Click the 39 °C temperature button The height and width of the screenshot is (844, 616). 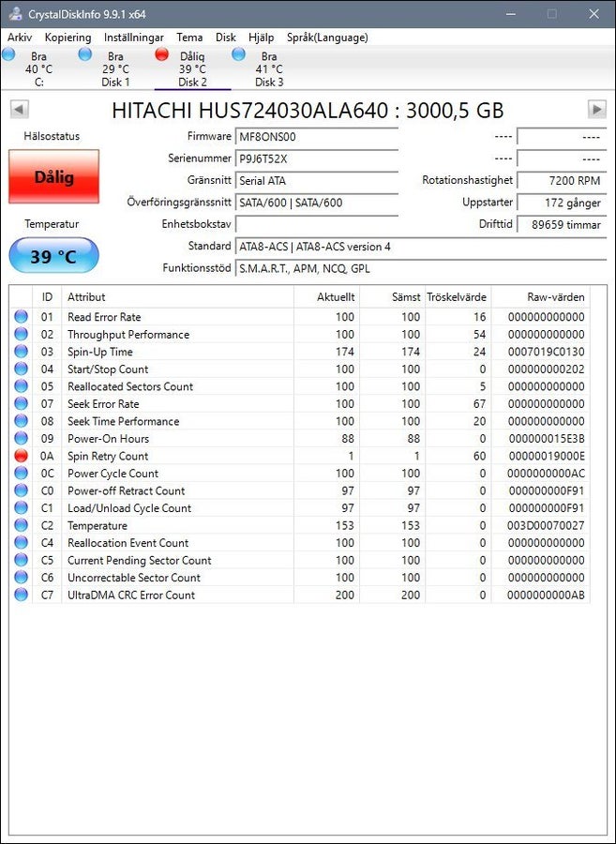(53, 256)
